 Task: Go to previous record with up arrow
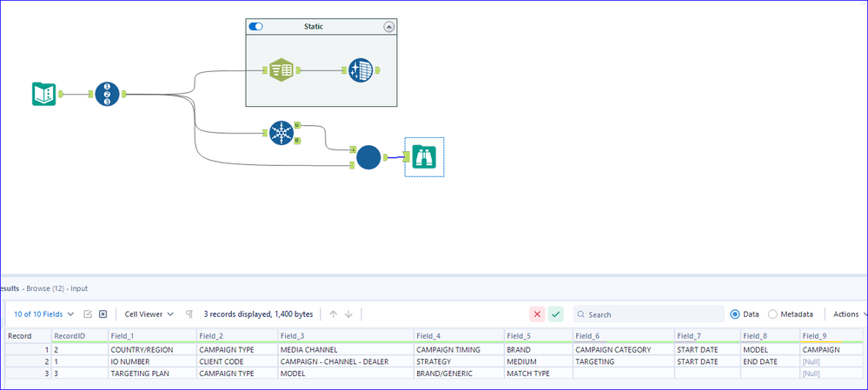[333, 314]
